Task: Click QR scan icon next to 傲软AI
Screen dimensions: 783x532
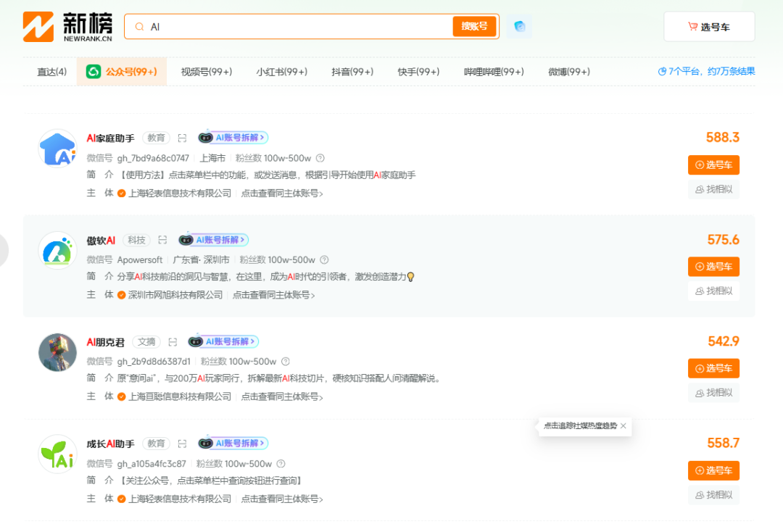Action: tap(162, 240)
